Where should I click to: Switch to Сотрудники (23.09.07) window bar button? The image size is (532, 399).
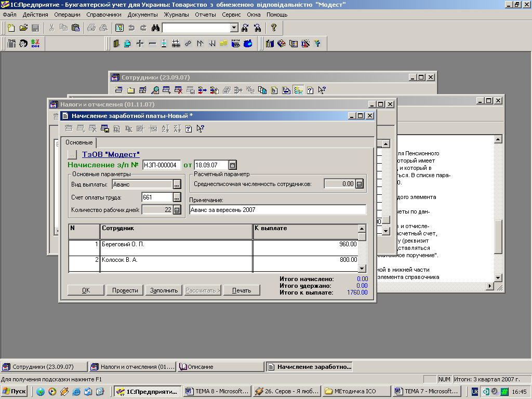44,367
